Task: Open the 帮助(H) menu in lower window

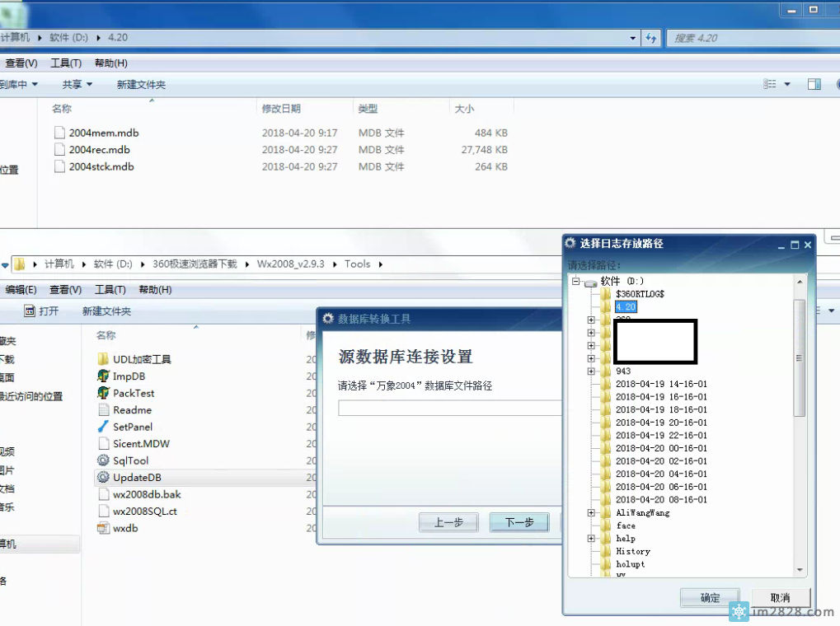Action: (155, 290)
